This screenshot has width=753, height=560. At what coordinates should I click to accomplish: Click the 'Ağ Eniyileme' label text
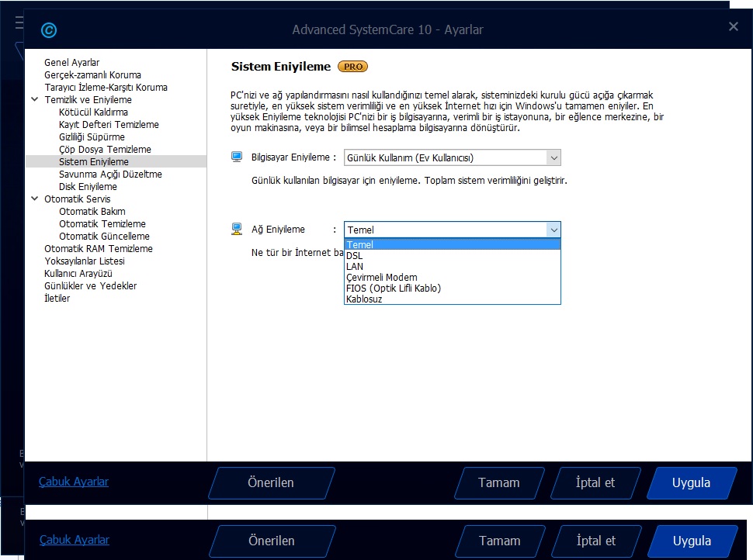point(278,230)
